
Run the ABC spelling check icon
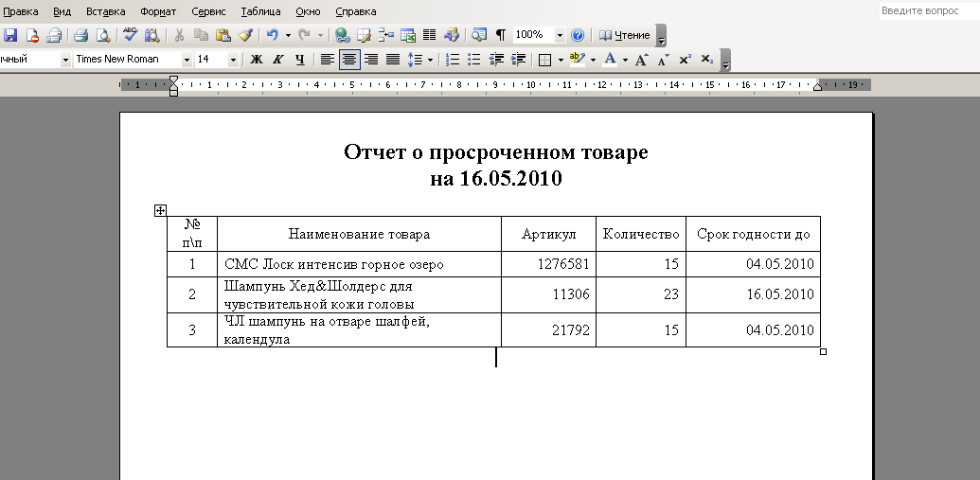coord(130,35)
